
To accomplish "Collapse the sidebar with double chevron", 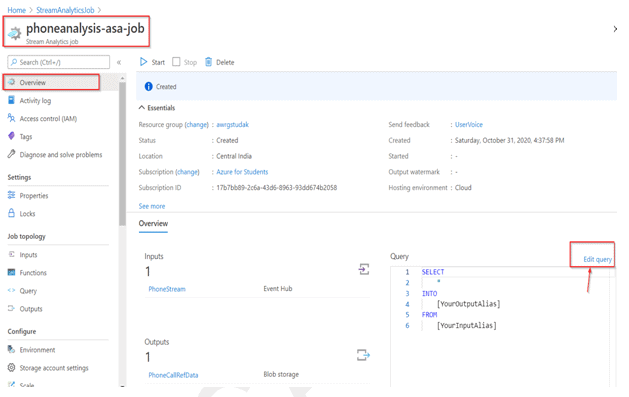I will (119, 62).
